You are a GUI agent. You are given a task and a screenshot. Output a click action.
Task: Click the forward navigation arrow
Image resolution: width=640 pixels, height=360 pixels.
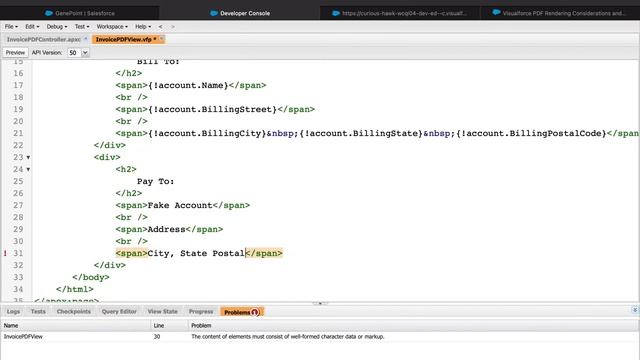tap(173, 27)
